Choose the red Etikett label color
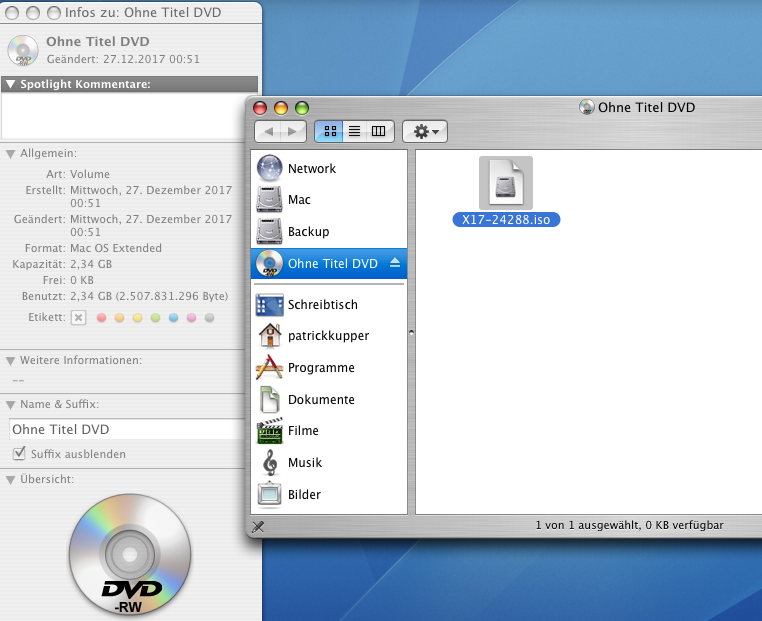Image resolution: width=762 pixels, height=621 pixels. pyautogui.click(x=102, y=318)
